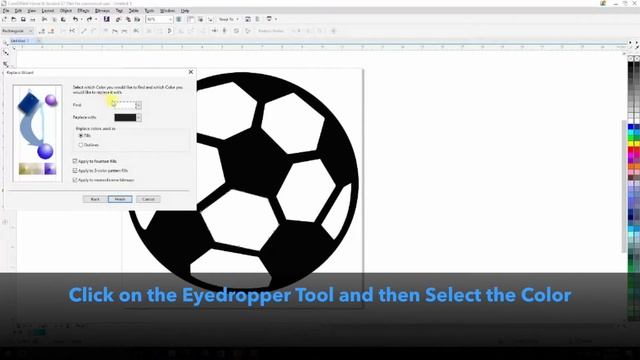Click the Publish to PDF icon

138,19
